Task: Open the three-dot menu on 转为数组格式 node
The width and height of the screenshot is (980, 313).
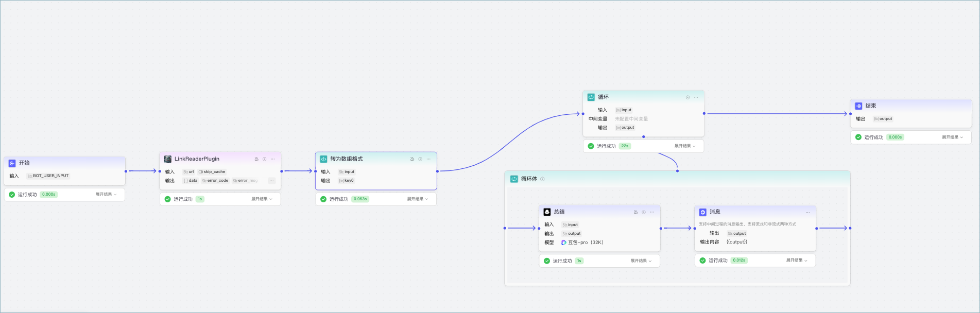Action: pos(428,159)
